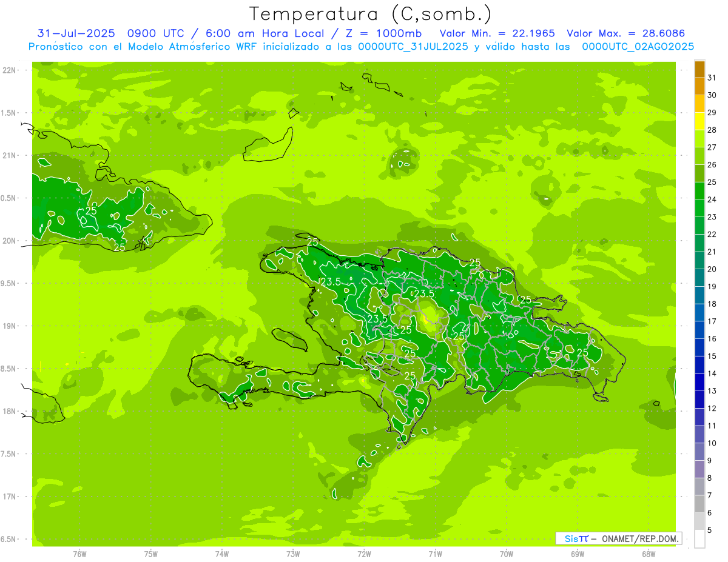Click the '74W' longitude axis label
The image size is (728, 562).
222,554
